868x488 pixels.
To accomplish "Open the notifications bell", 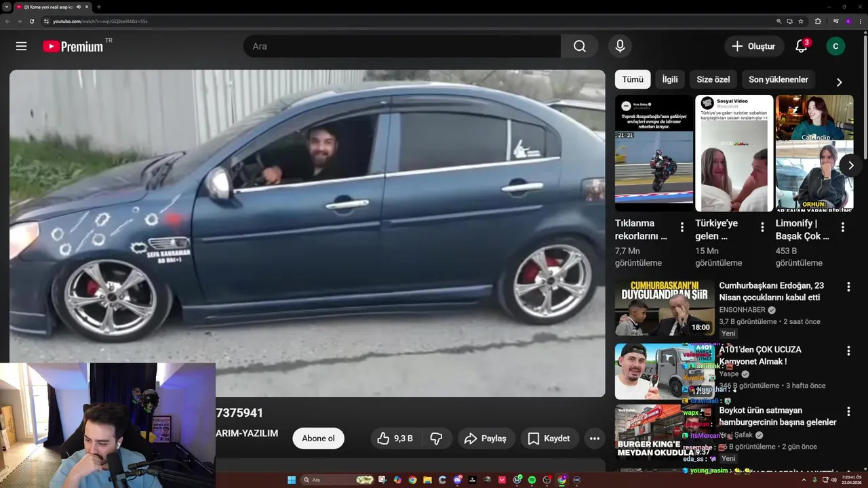I will pos(802,46).
